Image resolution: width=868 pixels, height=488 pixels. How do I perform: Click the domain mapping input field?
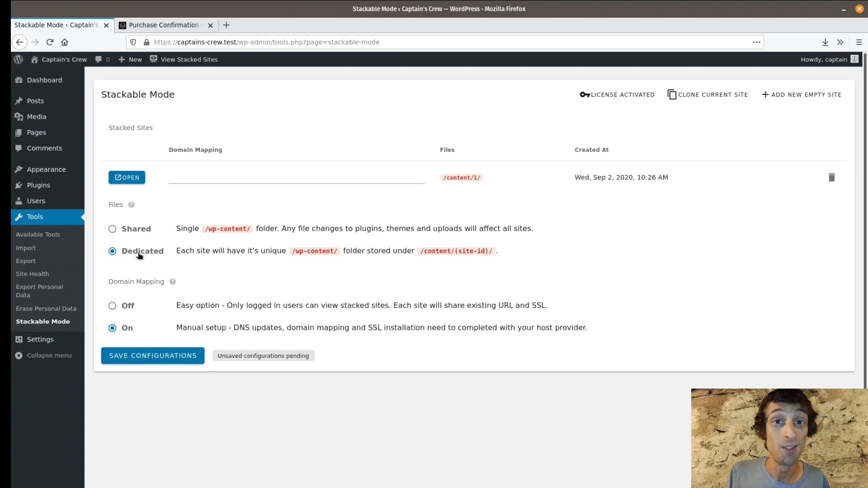click(297, 177)
